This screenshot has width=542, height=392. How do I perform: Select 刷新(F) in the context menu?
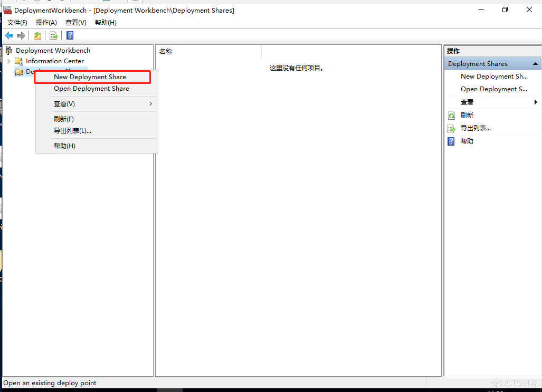click(97, 119)
